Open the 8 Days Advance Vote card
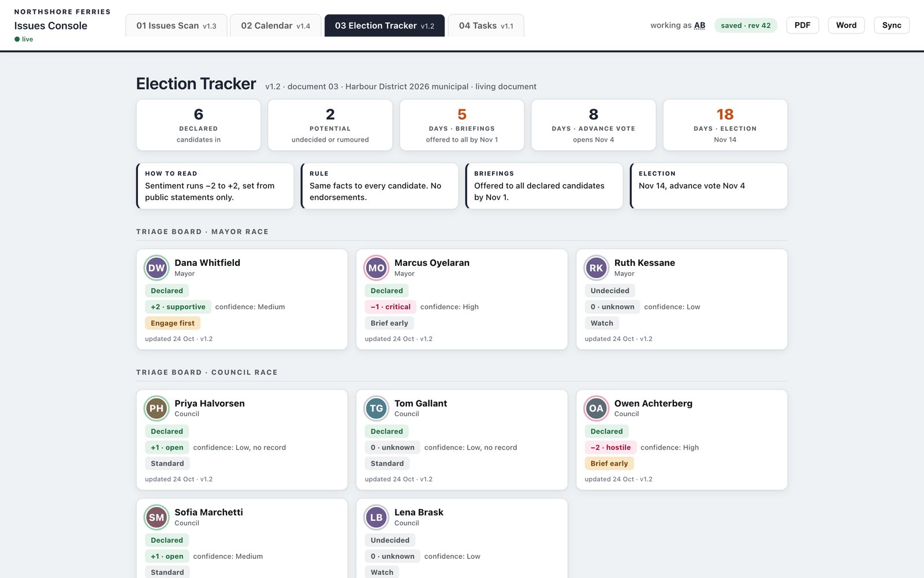 click(x=594, y=125)
